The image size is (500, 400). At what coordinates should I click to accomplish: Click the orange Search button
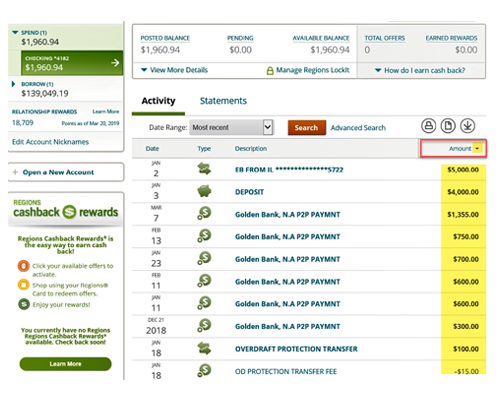point(307,128)
